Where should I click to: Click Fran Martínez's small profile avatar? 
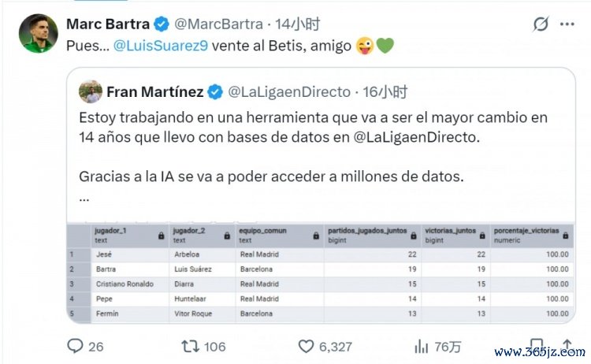(x=91, y=92)
